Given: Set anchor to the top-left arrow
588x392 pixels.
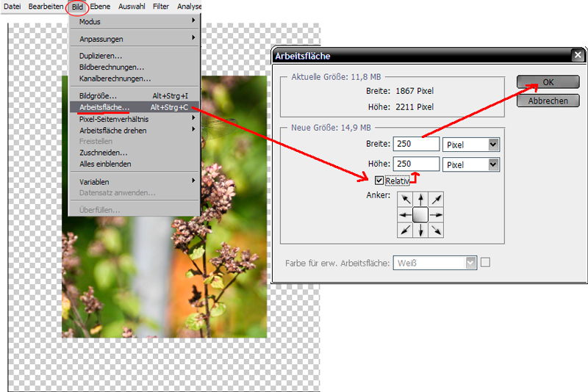Looking at the screenshot, I should point(404,199).
